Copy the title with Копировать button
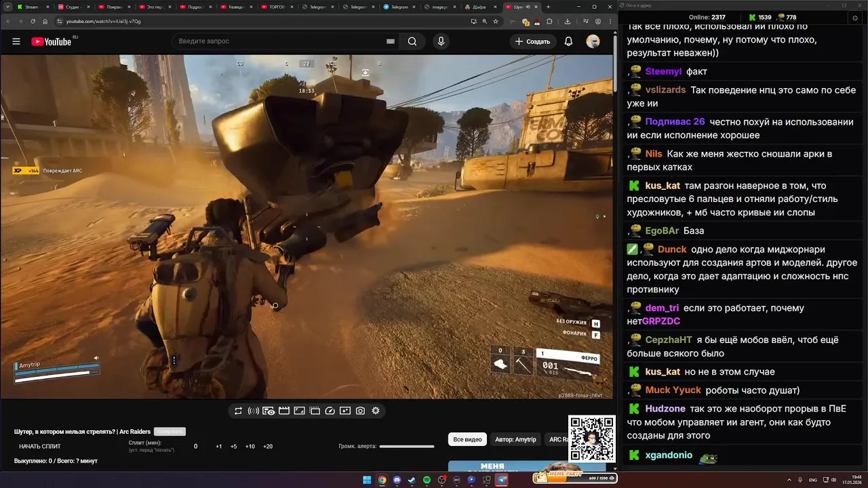 [x=170, y=432]
